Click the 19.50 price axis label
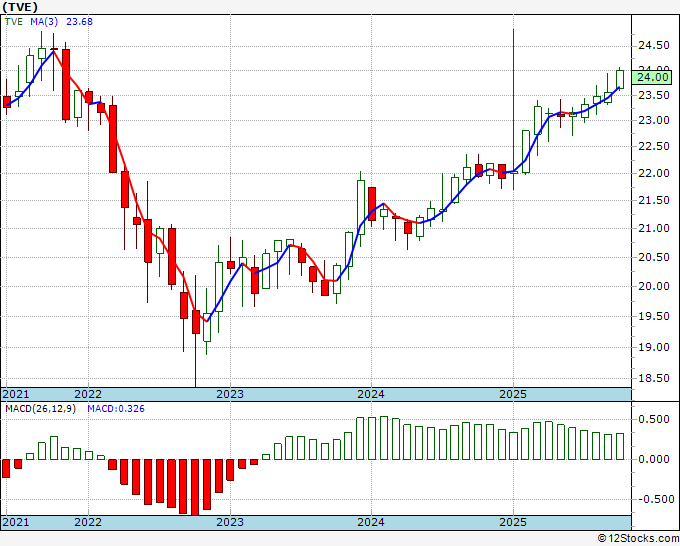Image resolution: width=680 pixels, height=546 pixels. pyautogui.click(x=654, y=316)
